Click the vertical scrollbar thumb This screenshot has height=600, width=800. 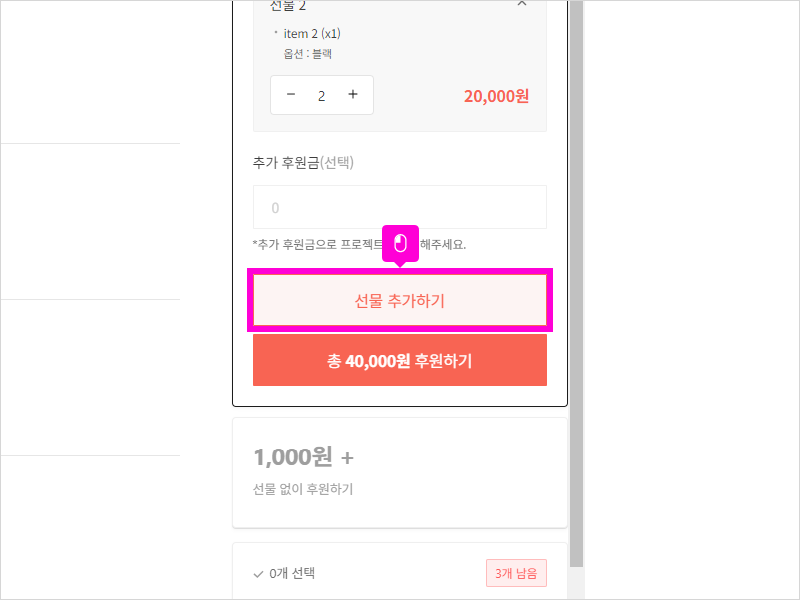point(575,280)
